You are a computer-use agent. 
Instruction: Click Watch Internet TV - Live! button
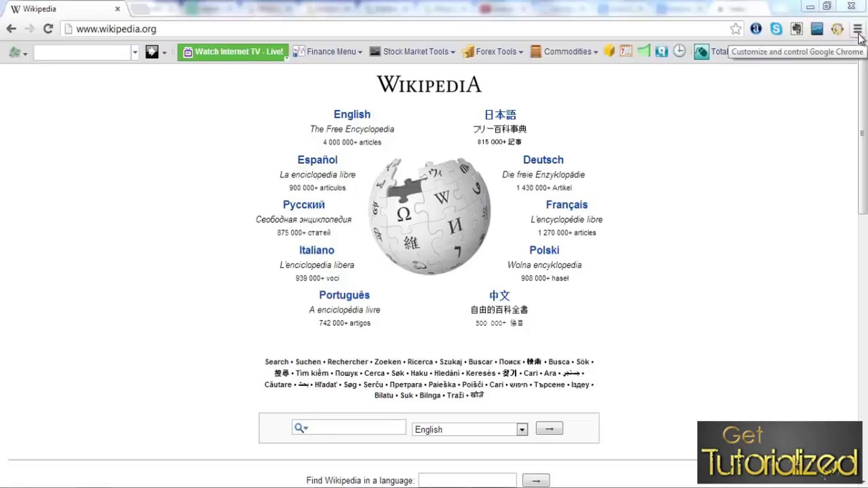pyautogui.click(x=233, y=52)
